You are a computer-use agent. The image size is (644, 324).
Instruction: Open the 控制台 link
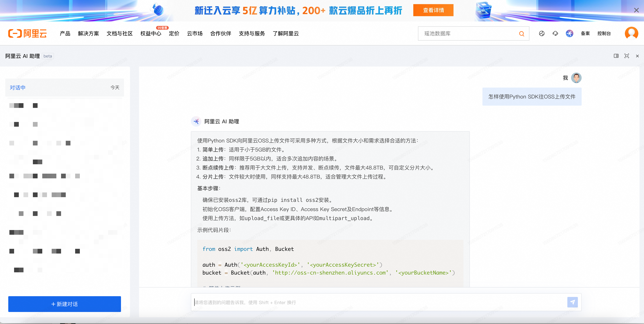pyautogui.click(x=604, y=33)
